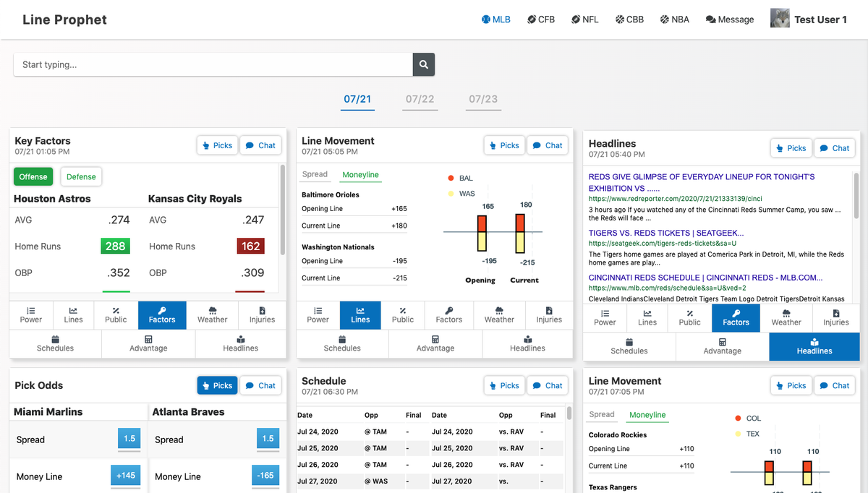Click Picks in BAL-WAS Line Movement card
Image resolution: width=868 pixels, height=493 pixels.
point(504,145)
